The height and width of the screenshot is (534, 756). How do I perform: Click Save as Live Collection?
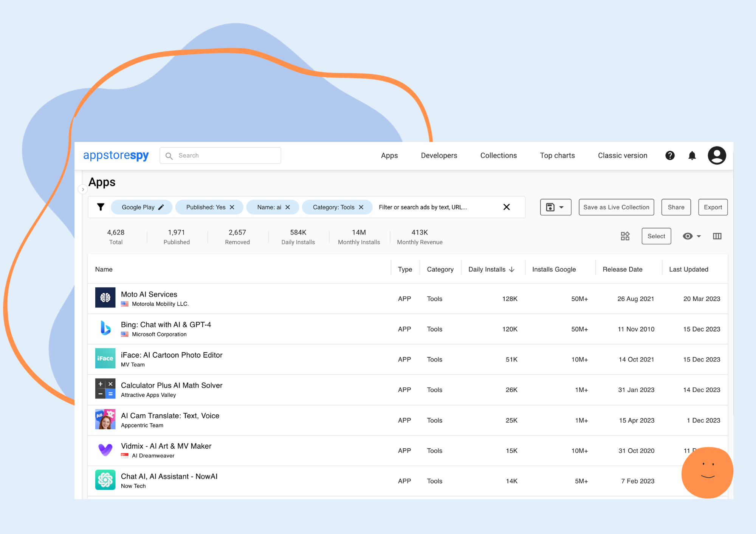pos(616,207)
